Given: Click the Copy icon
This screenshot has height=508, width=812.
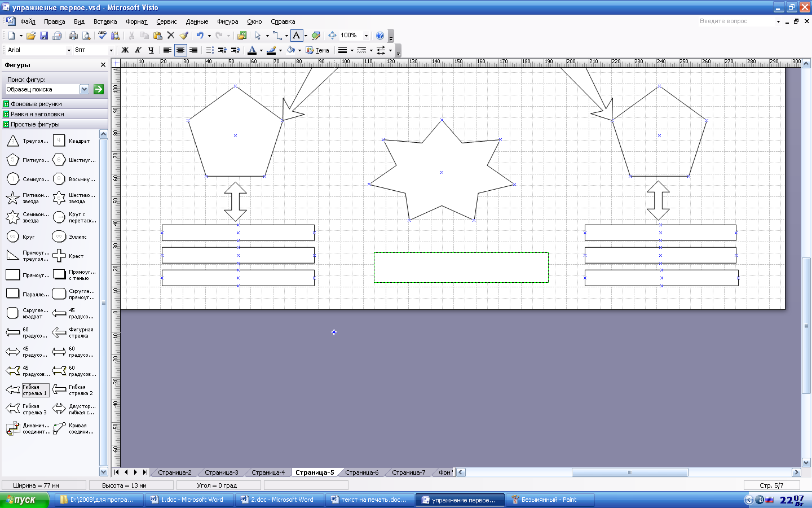Looking at the screenshot, I should 144,36.
